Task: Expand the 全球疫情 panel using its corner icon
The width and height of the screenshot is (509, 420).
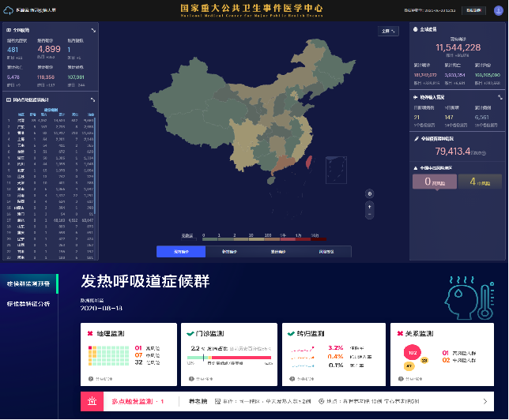Action: coord(500,29)
